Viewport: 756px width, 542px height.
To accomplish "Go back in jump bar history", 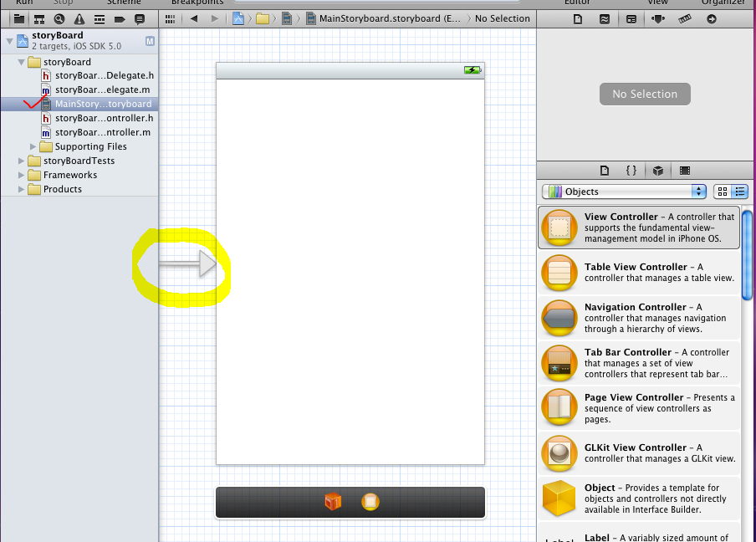I will pos(194,18).
